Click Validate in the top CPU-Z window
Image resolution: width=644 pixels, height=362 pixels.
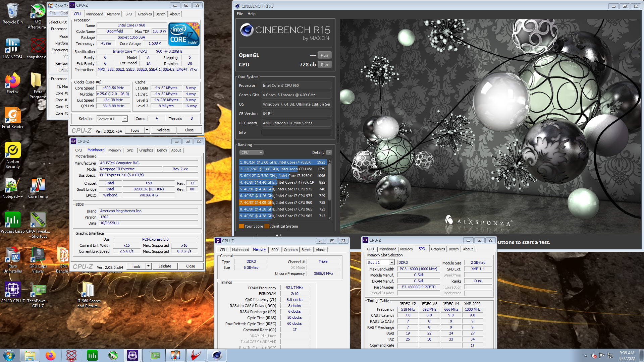[163, 130]
